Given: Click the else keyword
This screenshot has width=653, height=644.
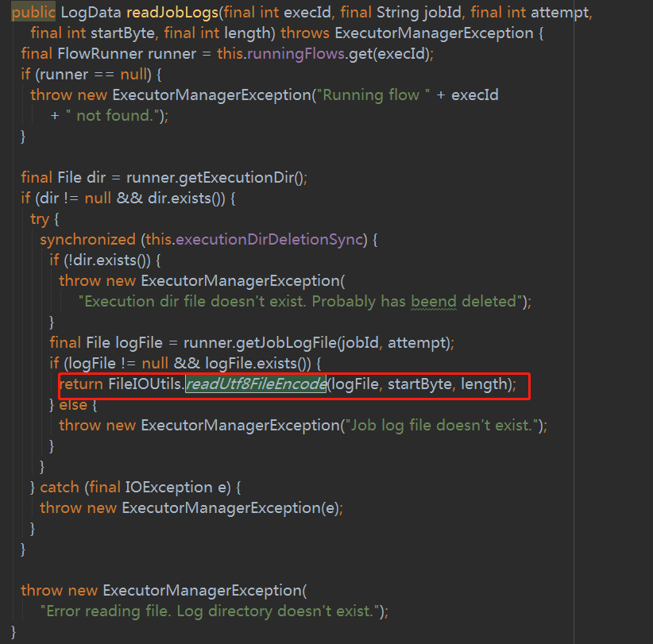Looking at the screenshot, I should pyautogui.click(x=73, y=405).
